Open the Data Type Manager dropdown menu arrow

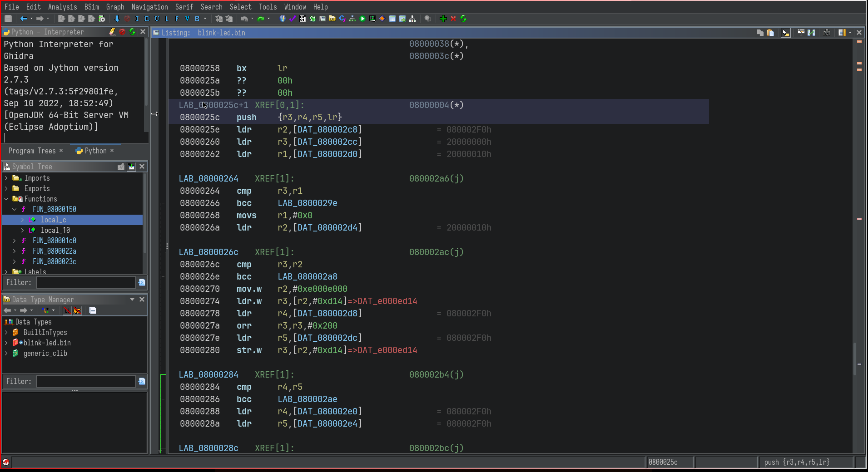click(132, 300)
